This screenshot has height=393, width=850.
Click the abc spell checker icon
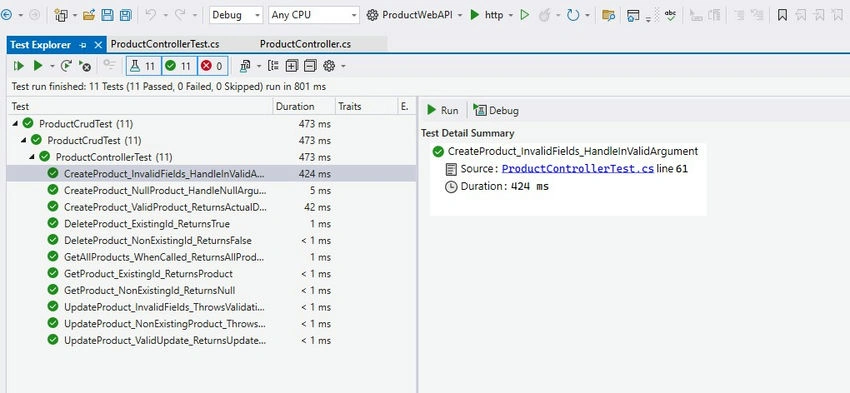pyautogui.click(x=670, y=15)
